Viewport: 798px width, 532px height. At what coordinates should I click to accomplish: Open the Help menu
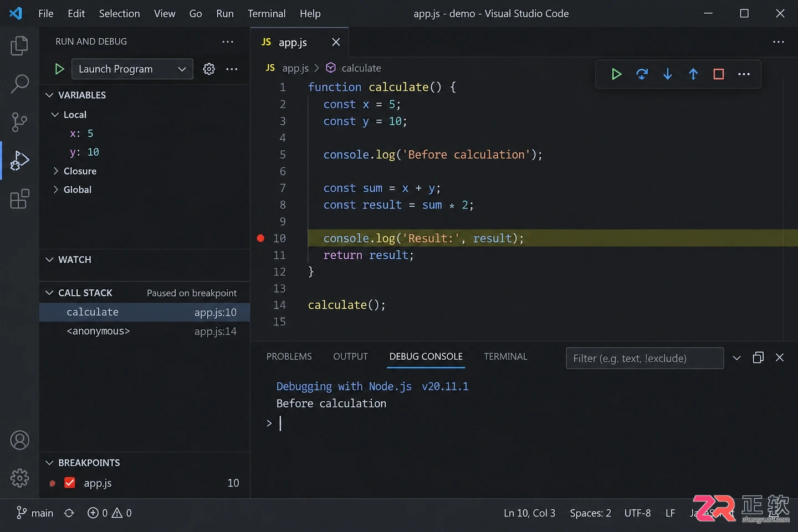(310, 13)
